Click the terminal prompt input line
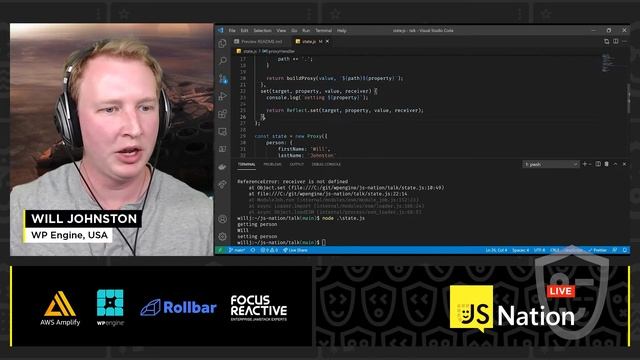The width and height of the screenshot is (640, 360). point(282,242)
